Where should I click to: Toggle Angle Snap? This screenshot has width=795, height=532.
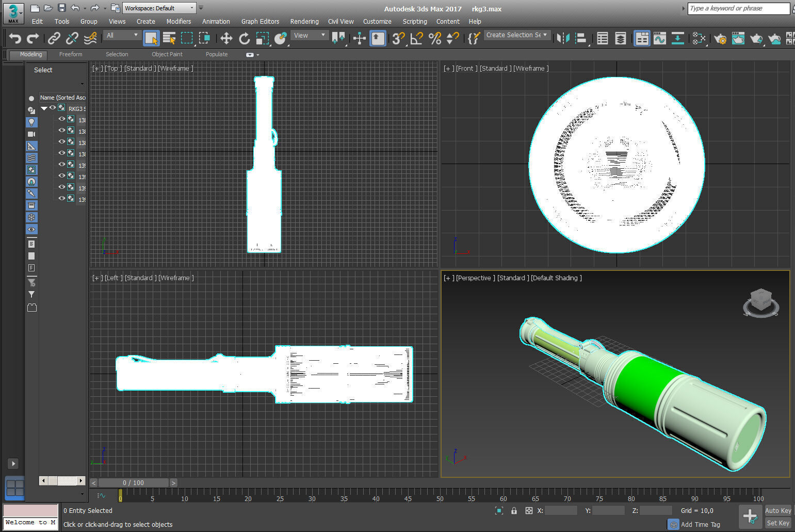coord(416,38)
